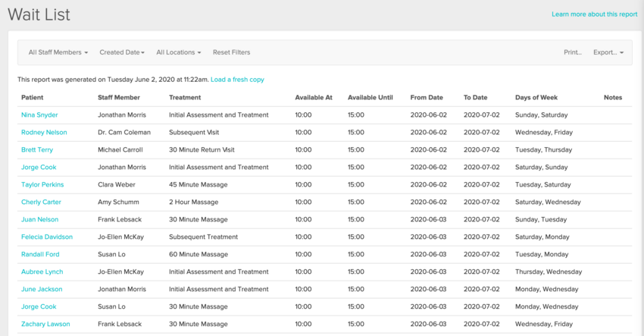The height and width of the screenshot is (336, 644).
Task: Open Learn more about this report
Action: click(594, 14)
